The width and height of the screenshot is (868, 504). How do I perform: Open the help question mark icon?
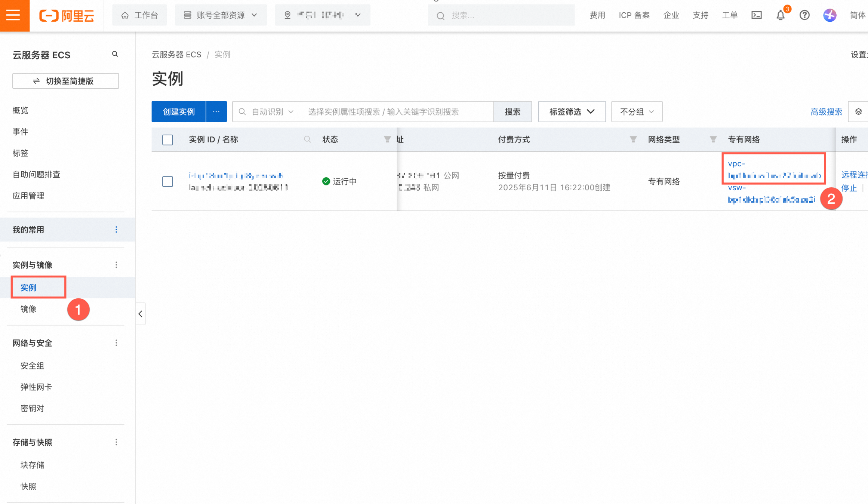pos(804,15)
